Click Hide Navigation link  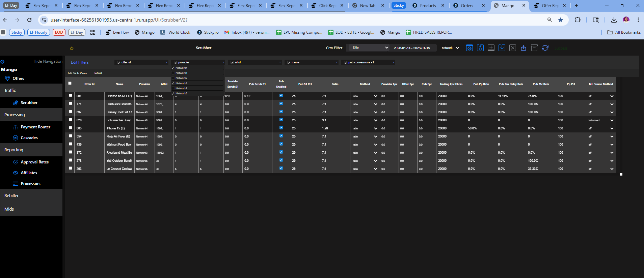pos(48,61)
